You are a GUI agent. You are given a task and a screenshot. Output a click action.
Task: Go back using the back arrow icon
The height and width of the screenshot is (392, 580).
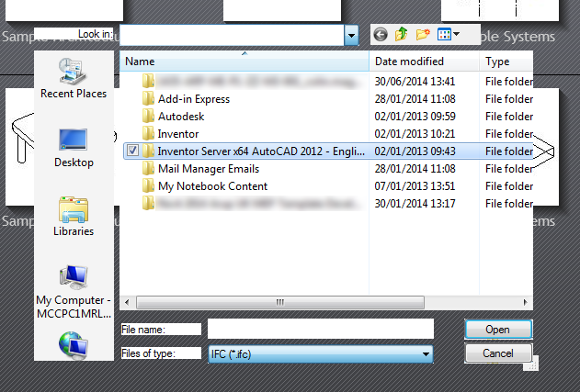pyautogui.click(x=381, y=35)
